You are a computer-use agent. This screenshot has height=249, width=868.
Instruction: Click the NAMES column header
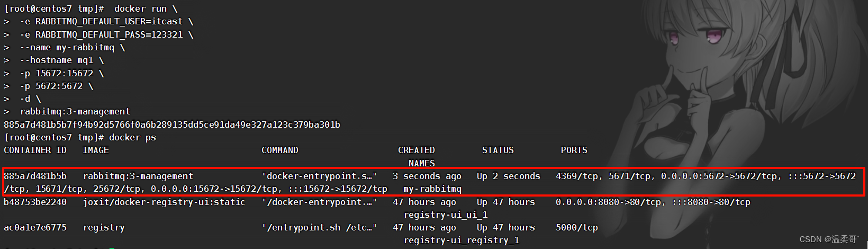pos(422,163)
